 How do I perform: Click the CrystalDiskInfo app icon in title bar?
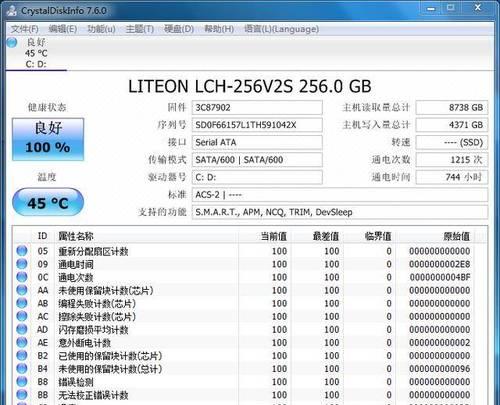point(12,10)
